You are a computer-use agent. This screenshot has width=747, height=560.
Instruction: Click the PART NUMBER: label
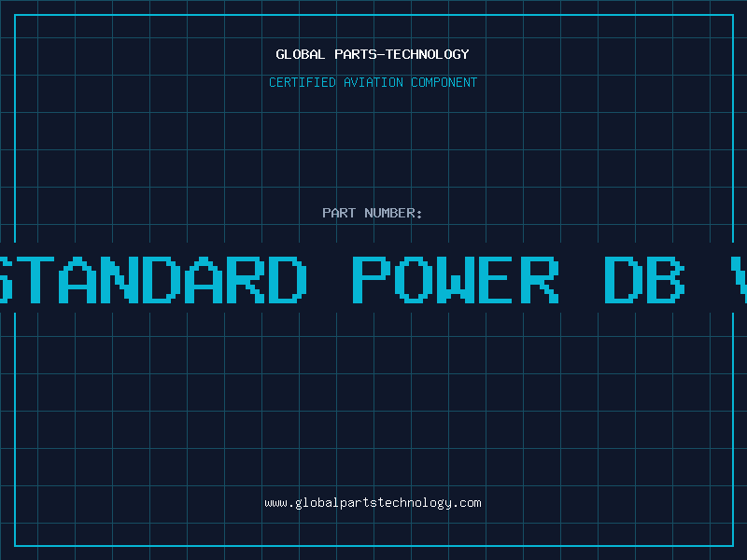(x=373, y=213)
